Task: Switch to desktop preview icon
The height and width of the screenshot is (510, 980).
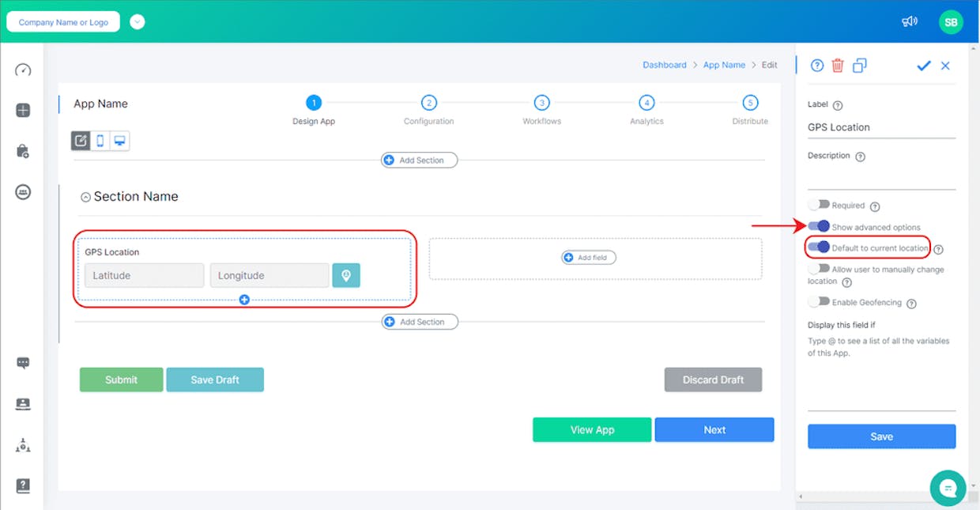Action: coord(119,141)
